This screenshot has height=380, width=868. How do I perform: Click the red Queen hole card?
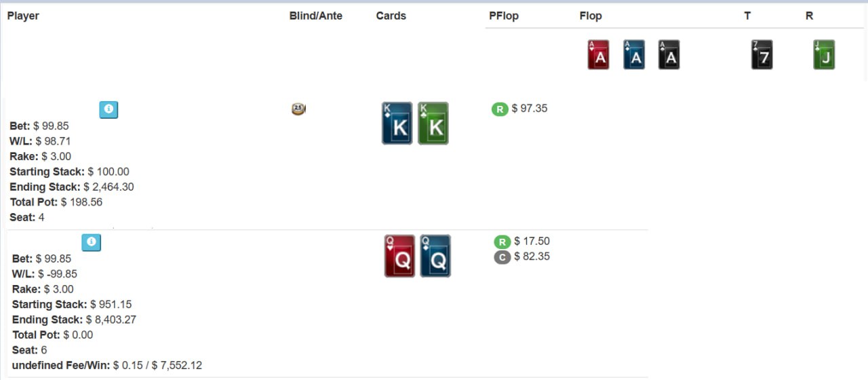click(399, 256)
